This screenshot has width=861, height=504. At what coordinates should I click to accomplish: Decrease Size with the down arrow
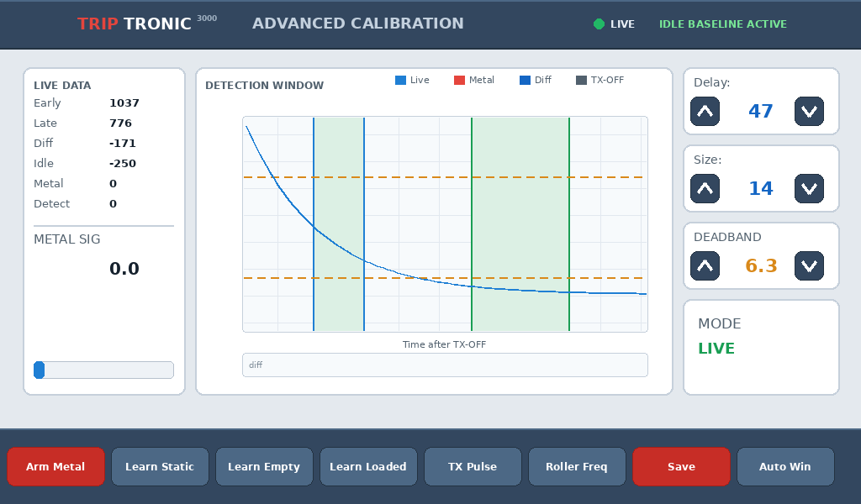pyautogui.click(x=809, y=189)
